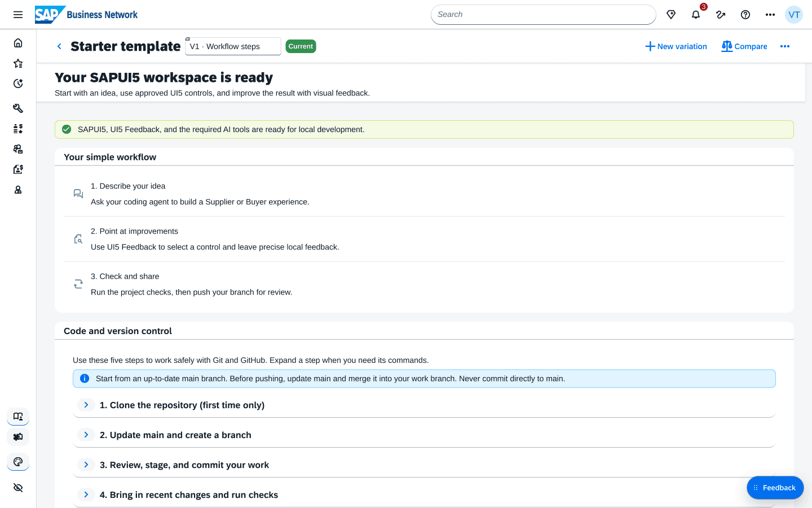Open the favorites star list icon

(18, 63)
